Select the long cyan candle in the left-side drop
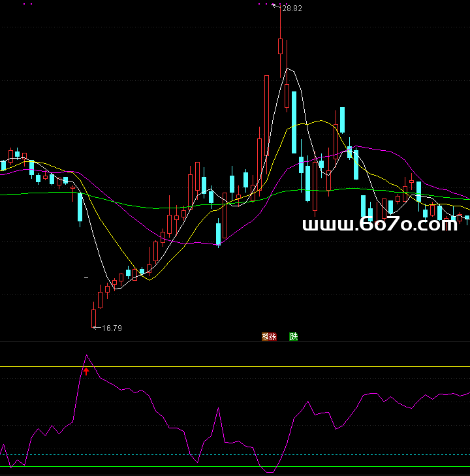The width and height of the screenshot is (470, 476). click(80, 208)
